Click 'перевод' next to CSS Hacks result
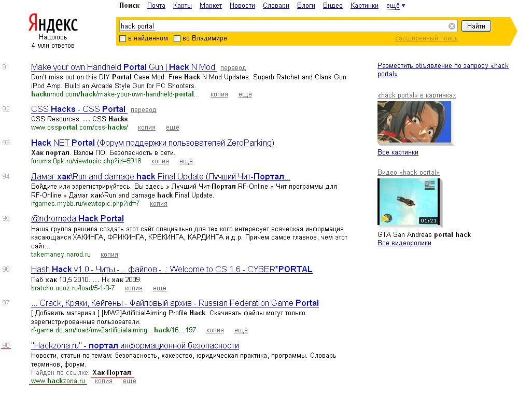532x393 pixels. [144, 110]
